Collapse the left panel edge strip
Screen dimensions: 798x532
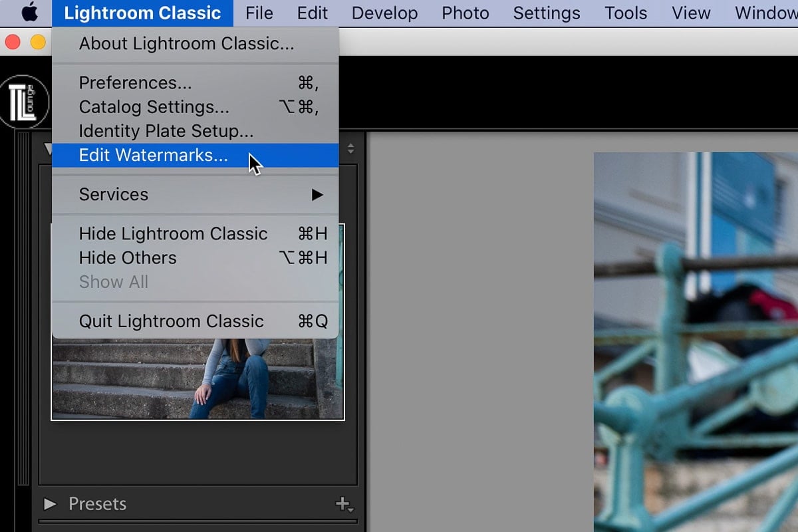pos(23,309)
